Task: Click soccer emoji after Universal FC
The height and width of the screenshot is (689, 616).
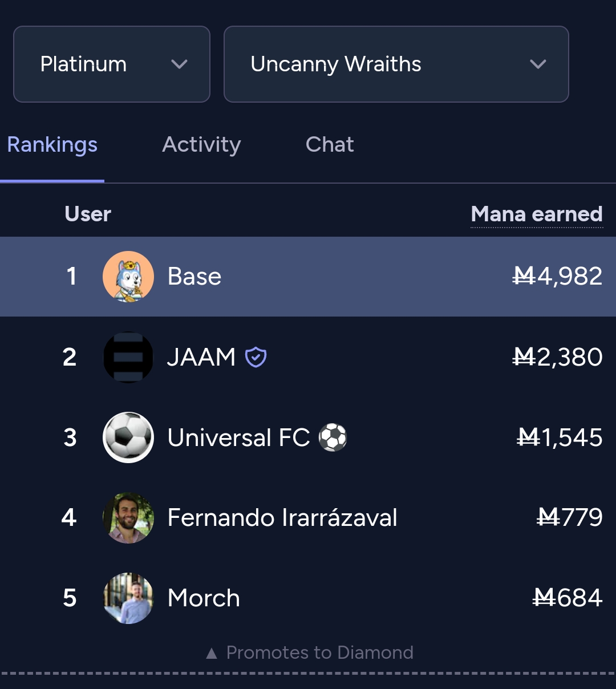Action: 333,437
